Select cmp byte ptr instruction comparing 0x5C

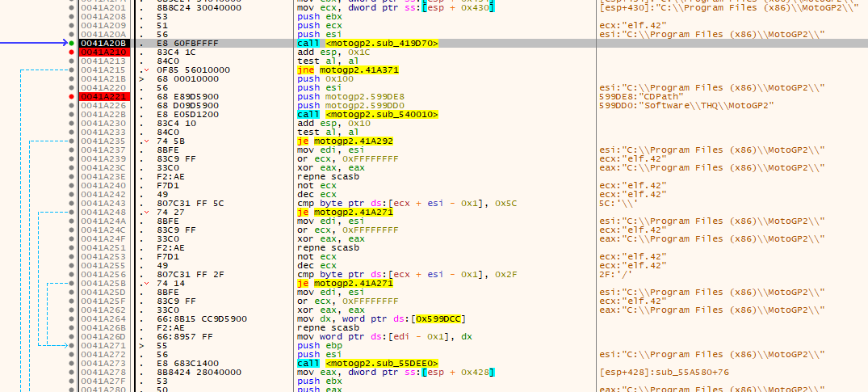tap(408, 203)
